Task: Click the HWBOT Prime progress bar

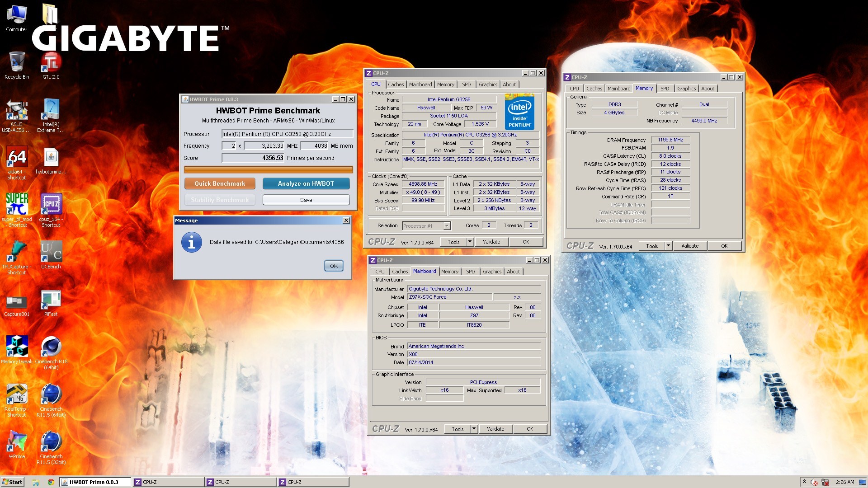Action: pos(268,170)
